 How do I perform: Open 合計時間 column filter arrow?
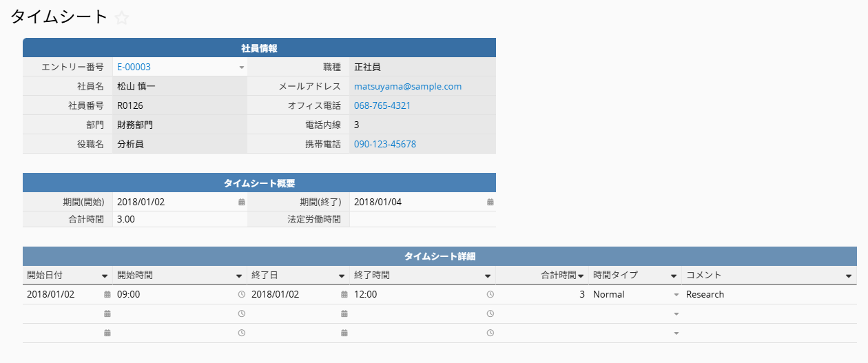click(x=582, y=276)
